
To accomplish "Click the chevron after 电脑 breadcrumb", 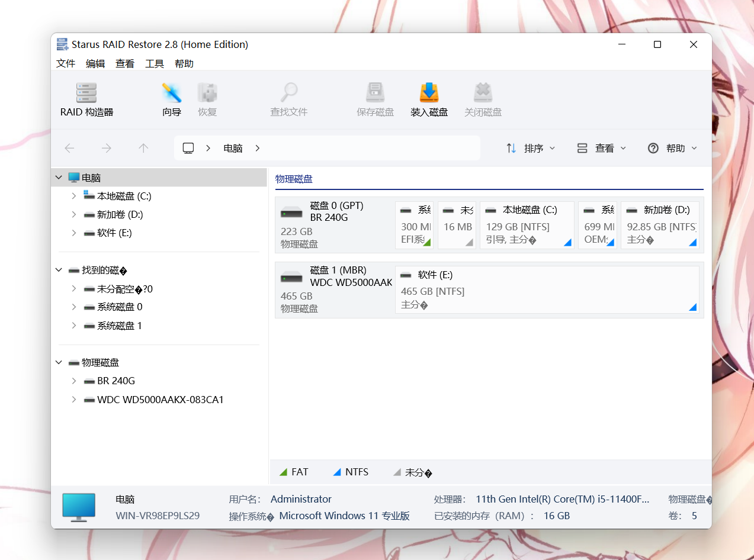I will coord(257,148).
